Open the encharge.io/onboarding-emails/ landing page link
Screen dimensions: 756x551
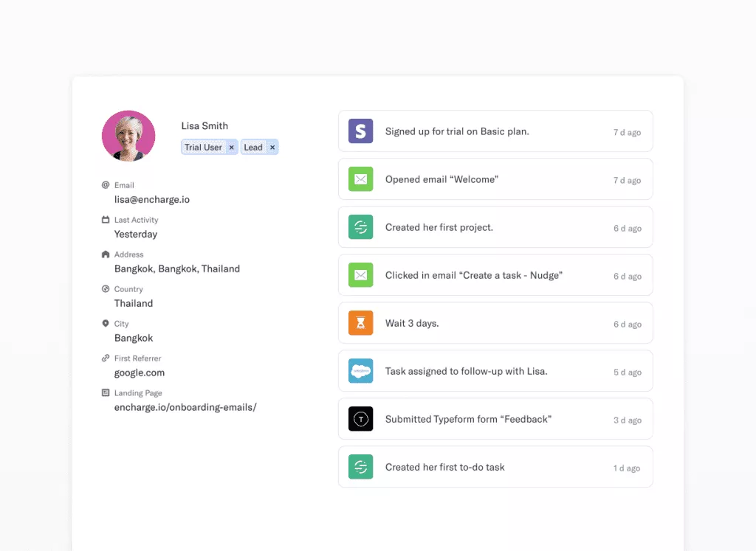point(185,407)
